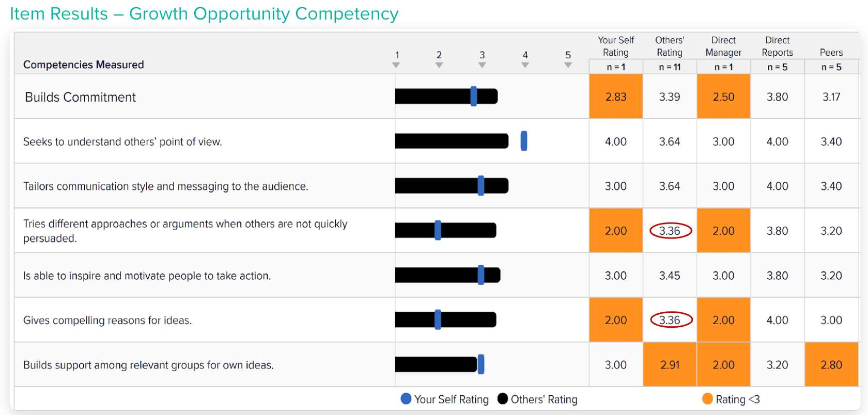Click the blue Your Self Rating legend dot
868x415 pixels.
click(x=406, y=398)
